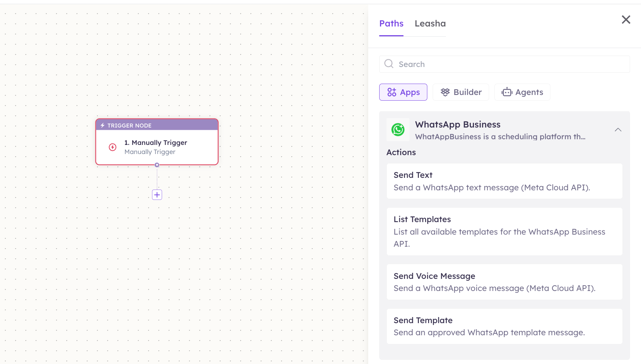The width and height of the screenshot is (641, 364).
Task: Select the Agents filter tab
Action: [x=522, y=92]
